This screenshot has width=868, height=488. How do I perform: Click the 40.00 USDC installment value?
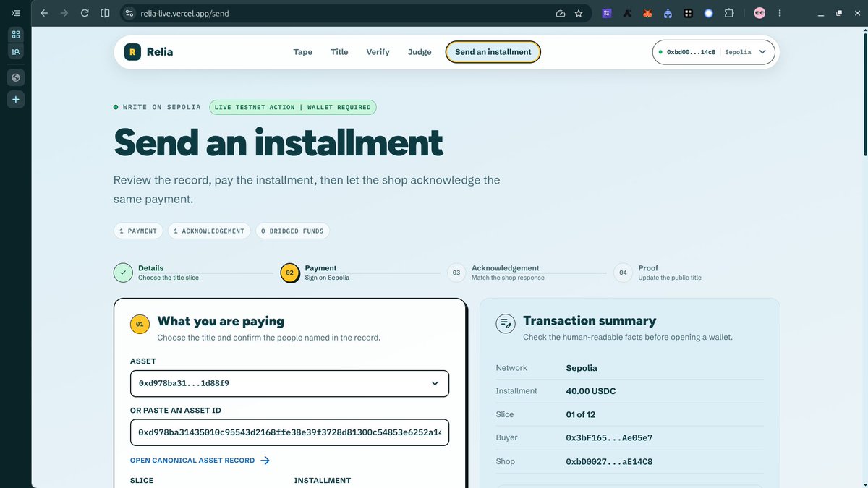click(x=591, y=391)
